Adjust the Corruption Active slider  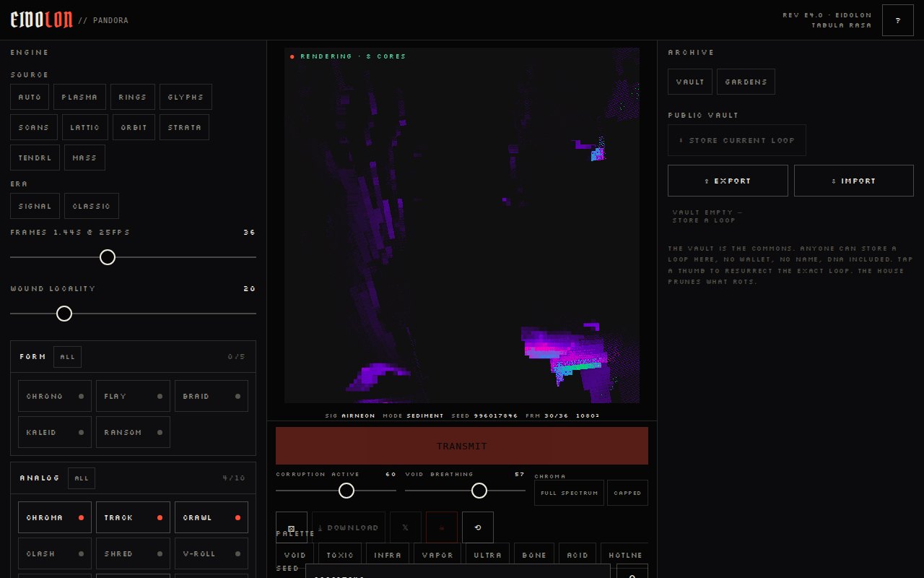coord(336,491)
